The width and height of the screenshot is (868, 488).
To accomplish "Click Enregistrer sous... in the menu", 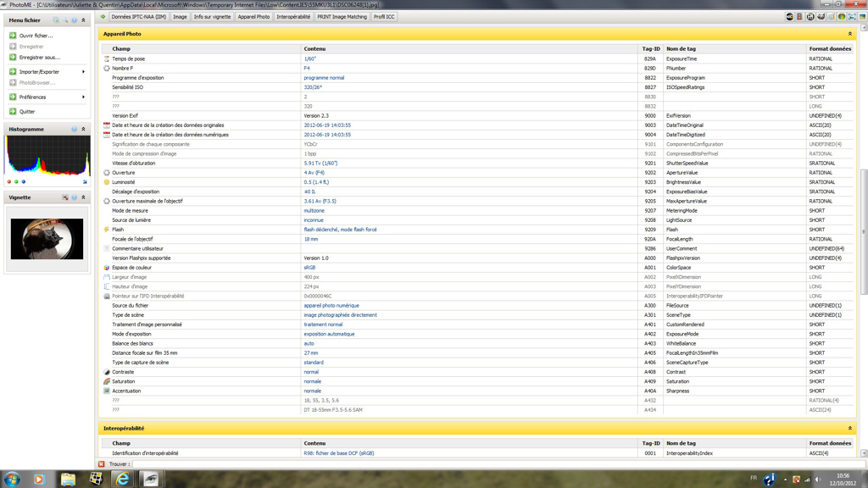I will pyautogui.click(x=39, y=58).
